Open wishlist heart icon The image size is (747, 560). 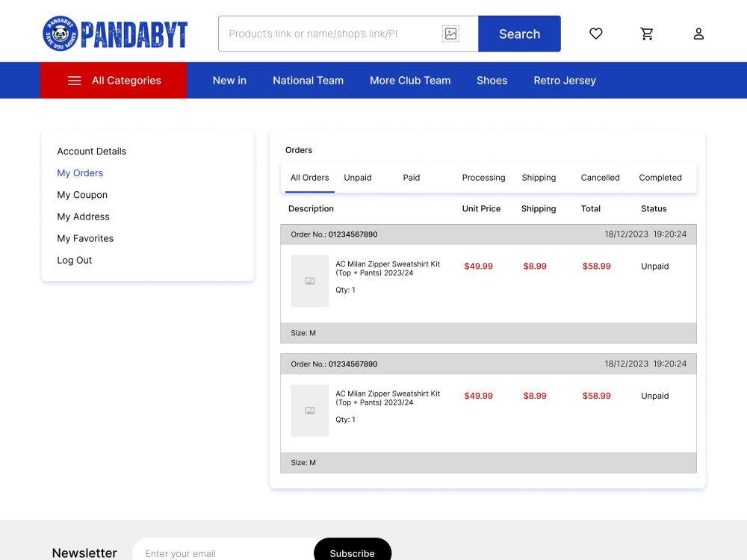pyautogui.click(x=595, y=34)
